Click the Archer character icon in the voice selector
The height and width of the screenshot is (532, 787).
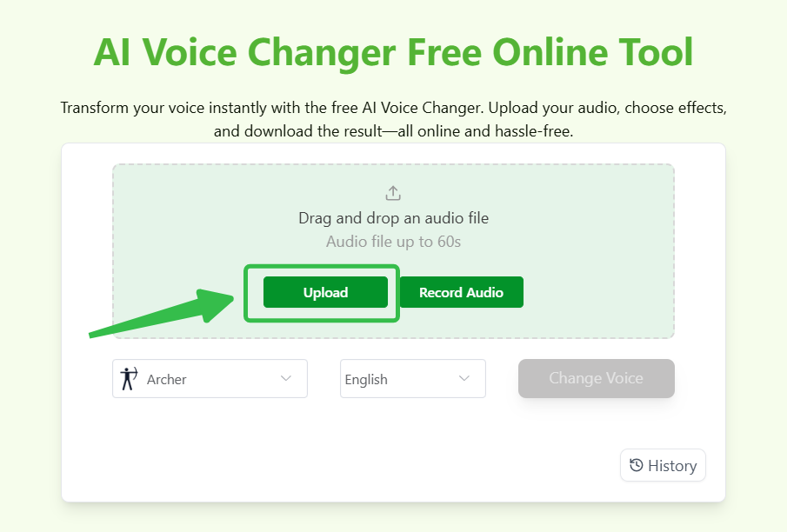[x=127, y=378]
